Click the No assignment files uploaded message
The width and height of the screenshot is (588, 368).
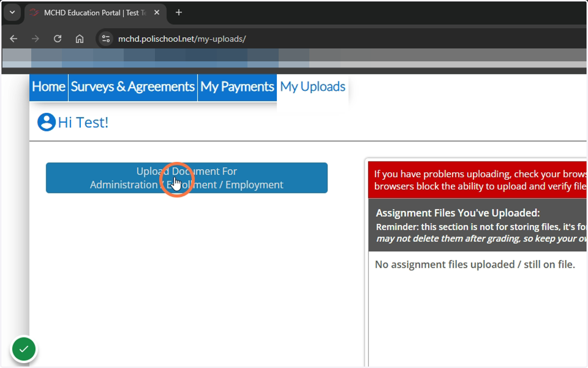coord(475,264)
